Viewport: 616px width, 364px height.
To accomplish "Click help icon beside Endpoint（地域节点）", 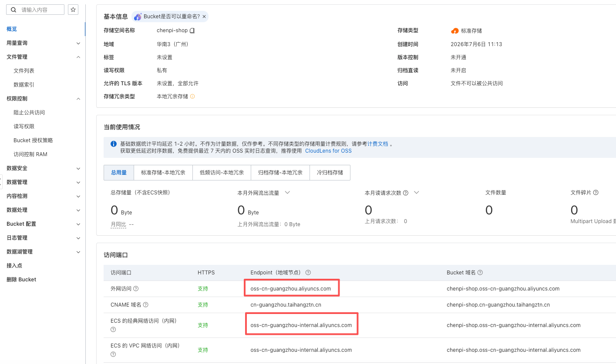I will tap(308, 273).
